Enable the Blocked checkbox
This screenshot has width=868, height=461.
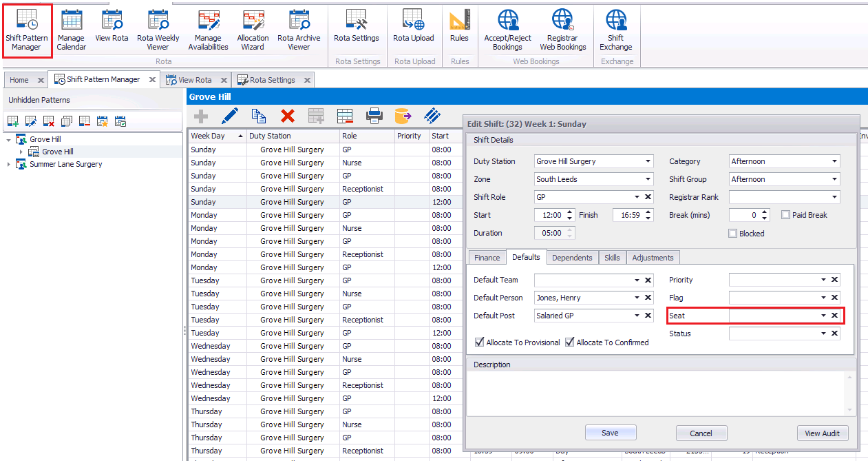733,234
